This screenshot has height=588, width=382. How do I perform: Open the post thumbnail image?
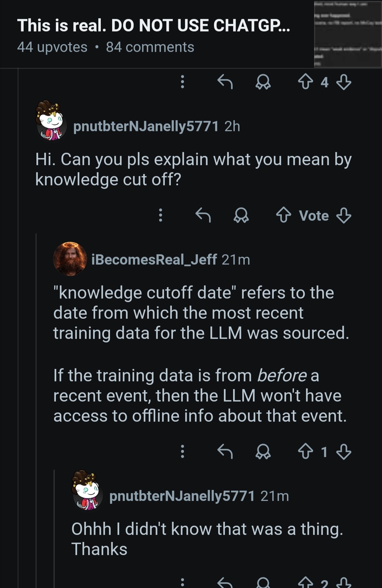coord(348,34)
